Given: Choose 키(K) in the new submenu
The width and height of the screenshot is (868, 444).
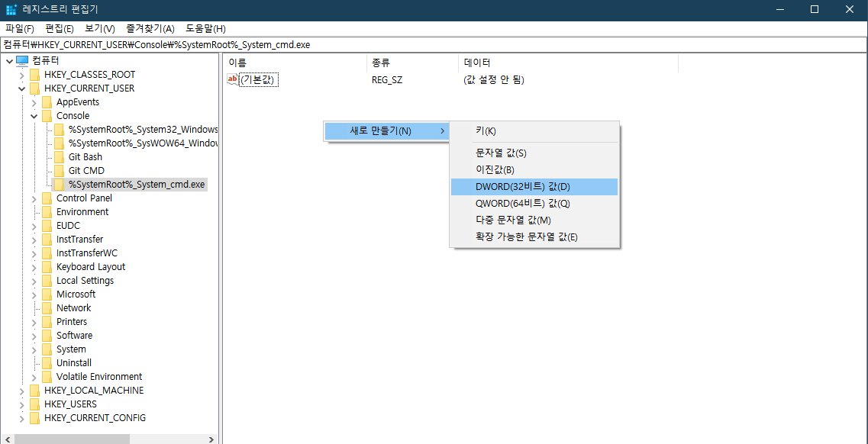Looking at the screenshot, I should coord(534,131).
